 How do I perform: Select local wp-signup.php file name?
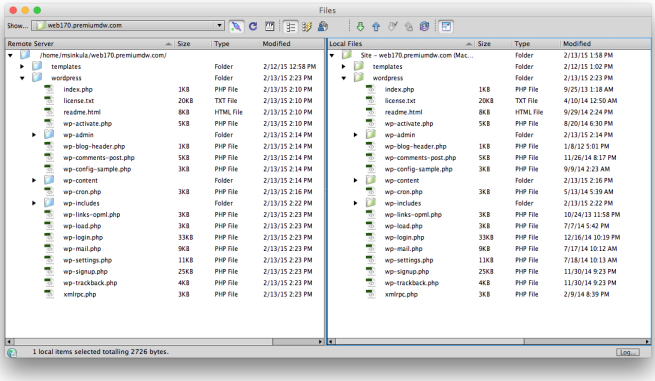(x=407, y=272)
